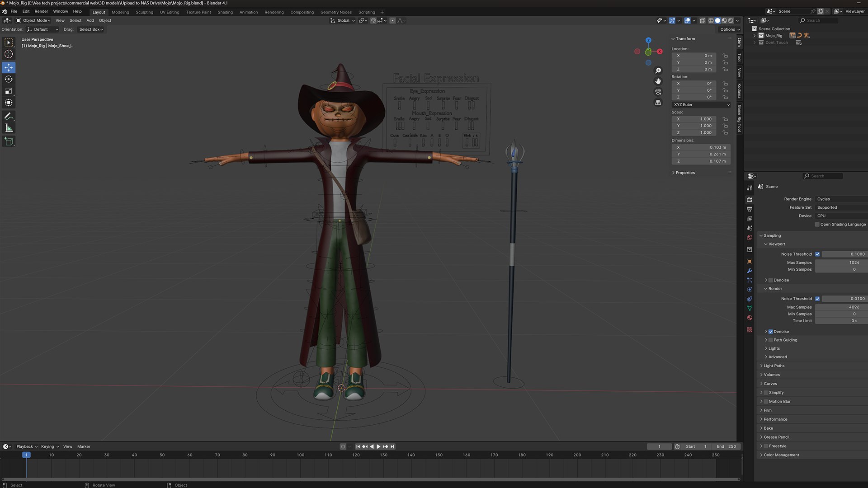This screenshot has height=488, width=868.
Task: Select the Add Cube tool
Action: (9, 142)
